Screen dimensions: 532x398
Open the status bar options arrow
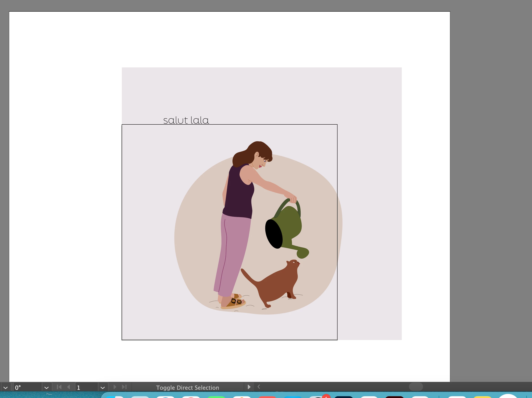(x=249, y=387)
